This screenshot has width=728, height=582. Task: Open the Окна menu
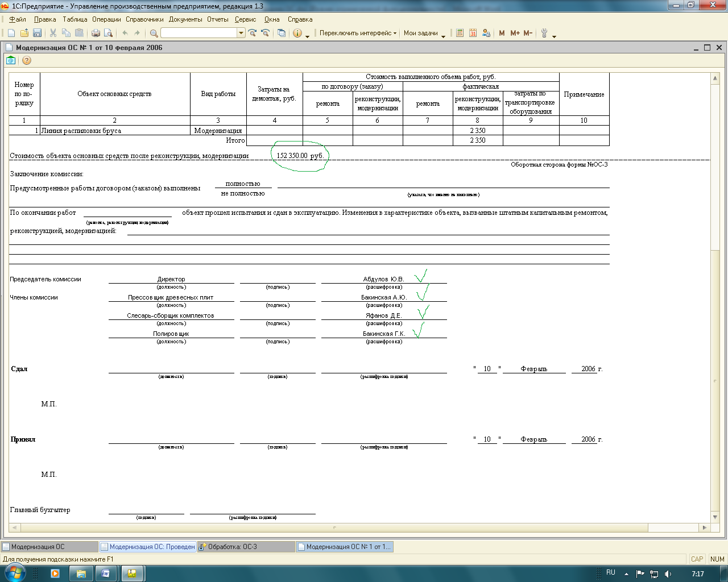[x=272, y=19]
